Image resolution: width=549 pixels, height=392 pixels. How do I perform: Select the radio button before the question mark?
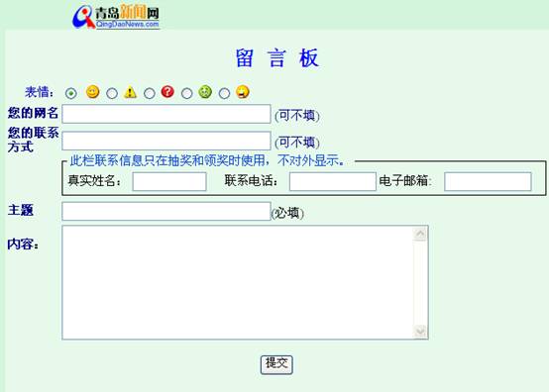point(150,93)
